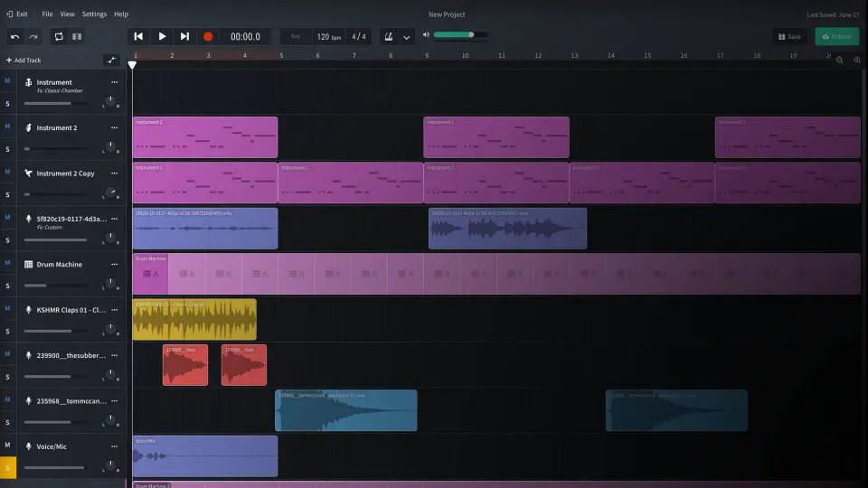Click bar 9 on the timeline ruler
Viewport: 868px width, 488px height.
tap(427, 55)
